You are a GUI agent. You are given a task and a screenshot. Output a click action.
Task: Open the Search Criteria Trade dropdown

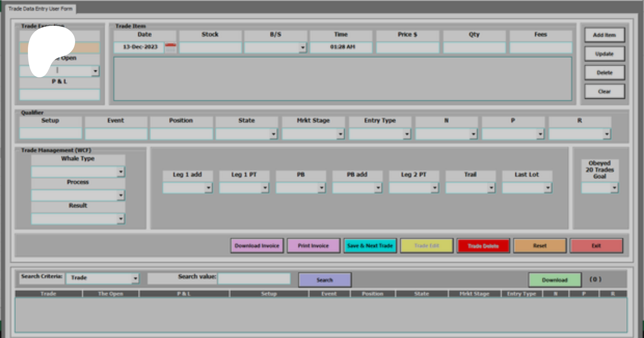(x=135, y=278)
